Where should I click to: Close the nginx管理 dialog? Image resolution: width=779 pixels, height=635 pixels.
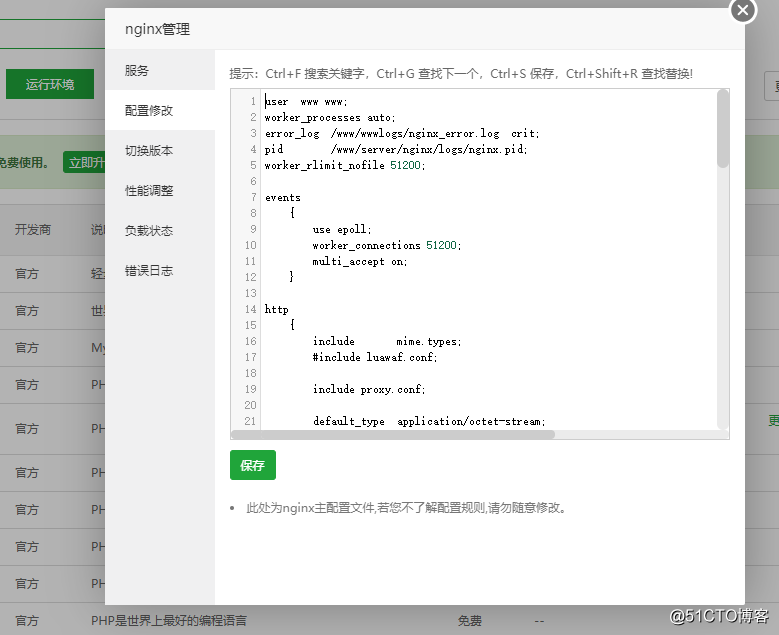[743, 10]
